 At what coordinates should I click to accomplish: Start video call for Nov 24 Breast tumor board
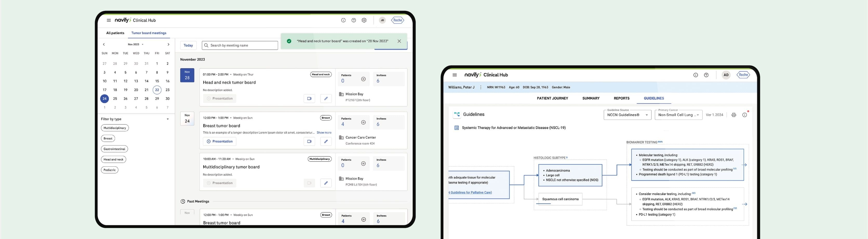[309, 142]
